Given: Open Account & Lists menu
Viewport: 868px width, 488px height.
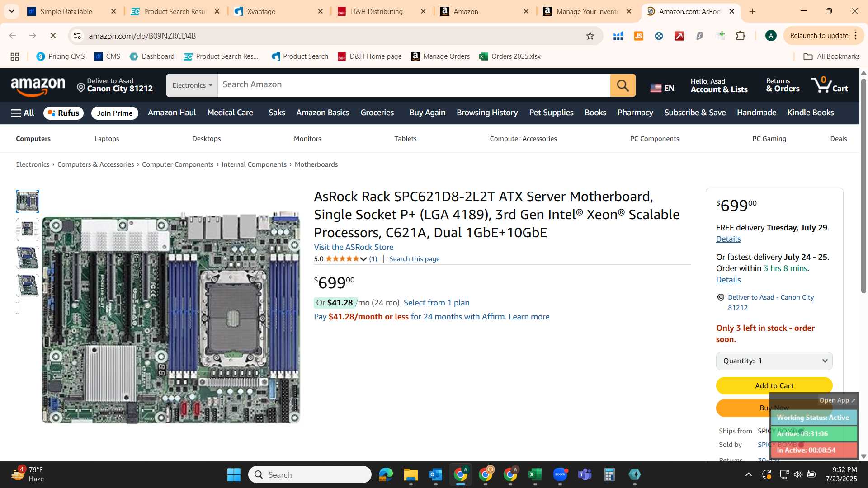Looking at the screenshot, I should 719,85.
